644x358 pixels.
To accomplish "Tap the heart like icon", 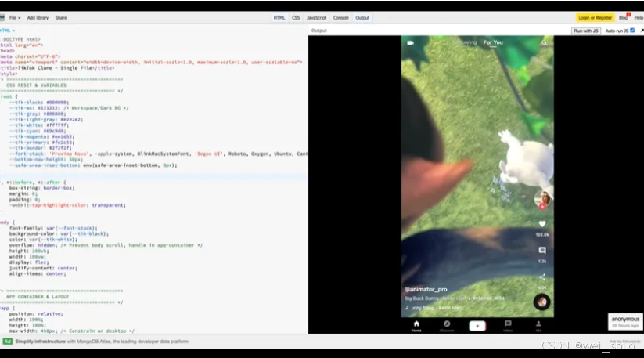I will click(542, 224).
